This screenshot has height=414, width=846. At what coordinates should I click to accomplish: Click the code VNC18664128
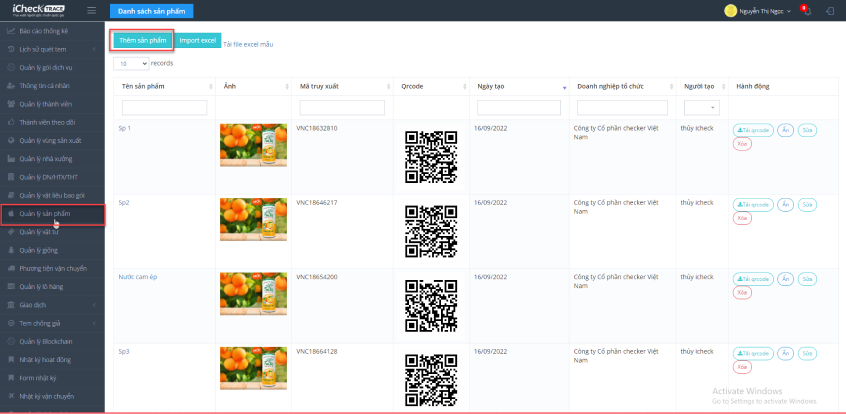[317, 351]
